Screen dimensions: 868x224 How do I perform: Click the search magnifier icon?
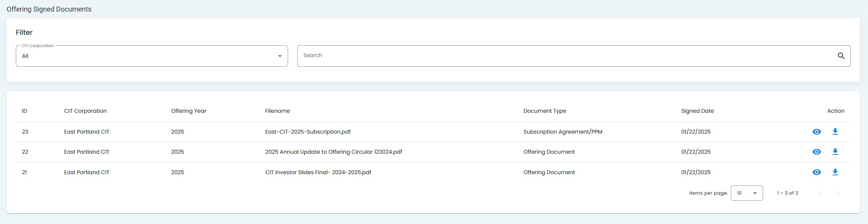(841, 56)
